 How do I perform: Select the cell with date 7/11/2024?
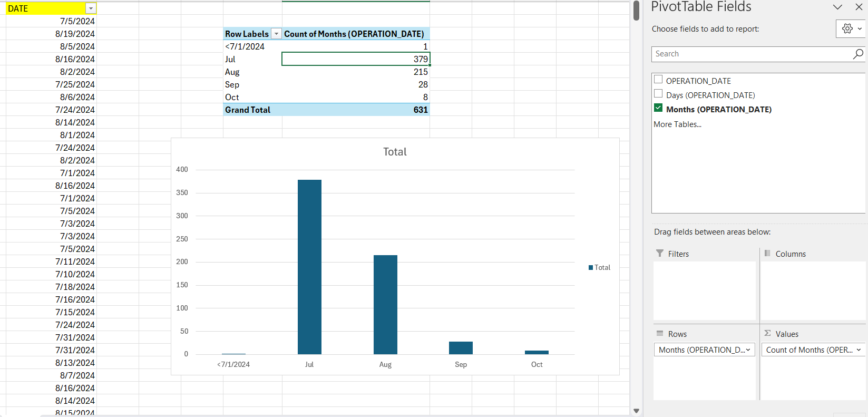click(x=51, y=261)
